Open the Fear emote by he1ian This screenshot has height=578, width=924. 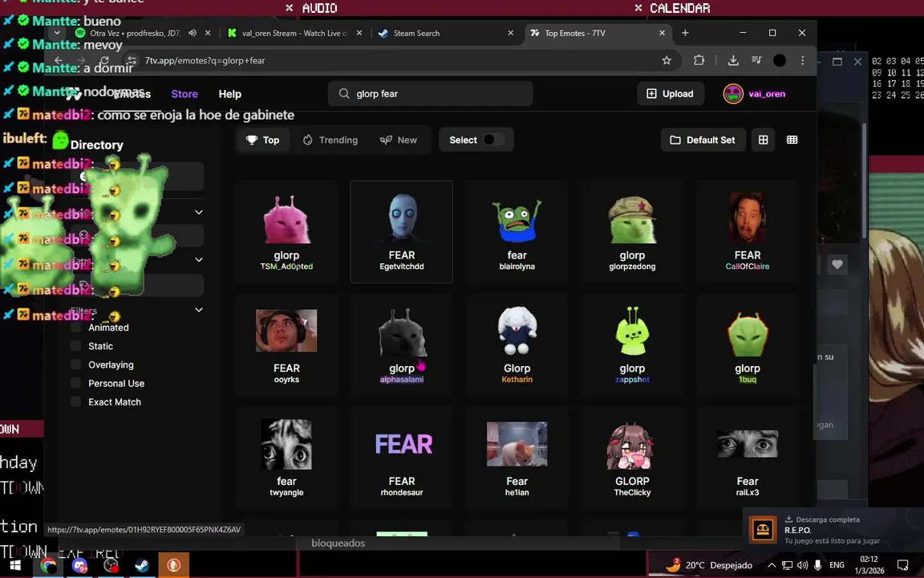(517, 458)
